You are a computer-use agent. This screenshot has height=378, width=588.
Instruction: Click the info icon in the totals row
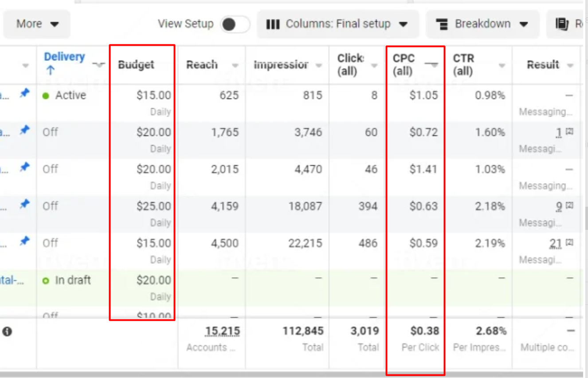point(7,331)
